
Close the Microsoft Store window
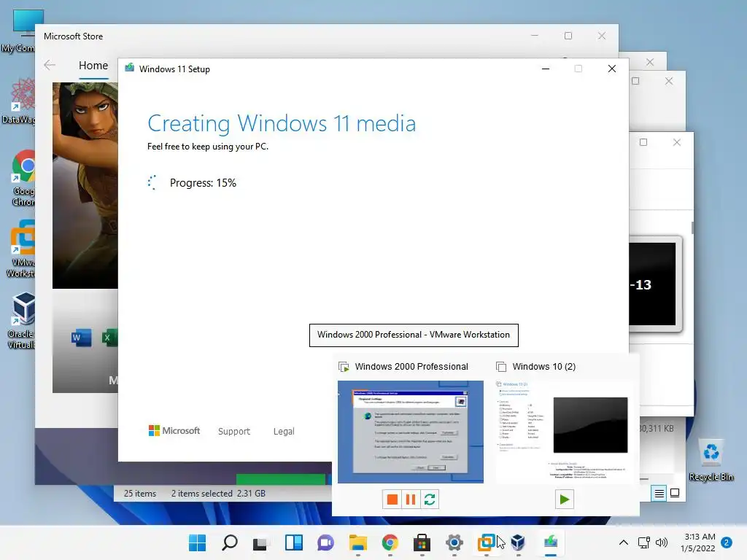click(602, 36)
